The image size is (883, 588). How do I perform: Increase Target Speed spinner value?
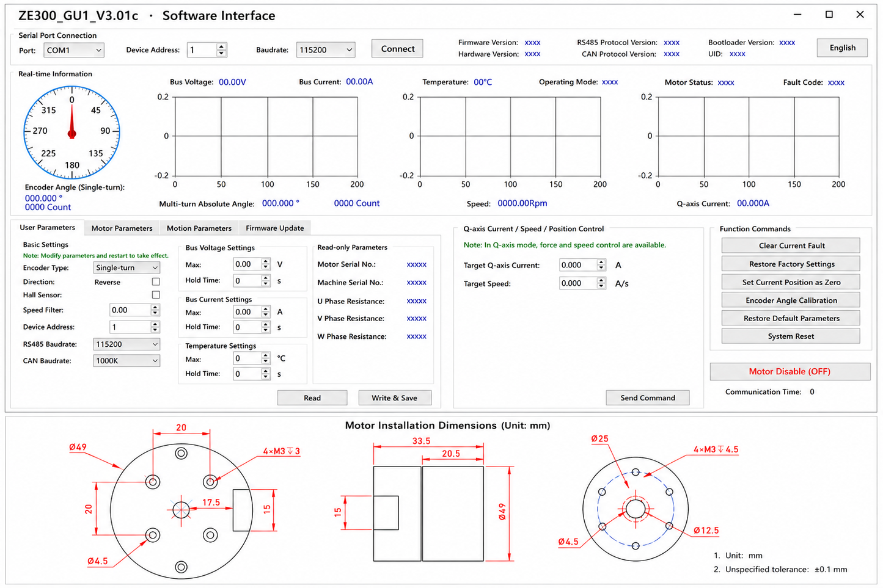coord(601,280)
